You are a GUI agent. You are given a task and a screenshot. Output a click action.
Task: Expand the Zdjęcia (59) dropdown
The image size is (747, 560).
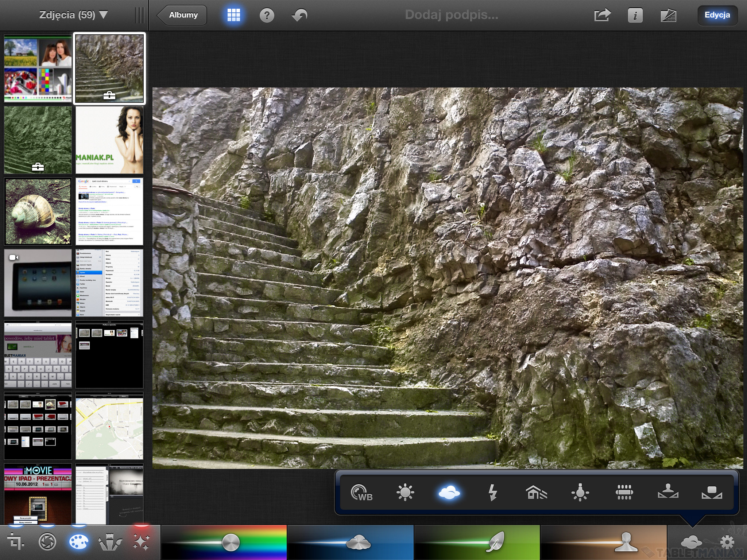click(x=73, y=15)
